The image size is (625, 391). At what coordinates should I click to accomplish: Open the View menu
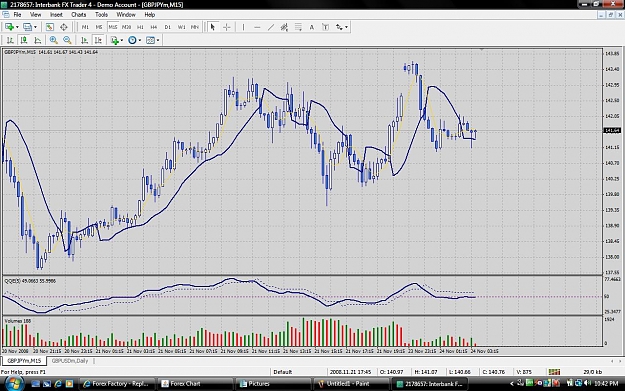35,15
